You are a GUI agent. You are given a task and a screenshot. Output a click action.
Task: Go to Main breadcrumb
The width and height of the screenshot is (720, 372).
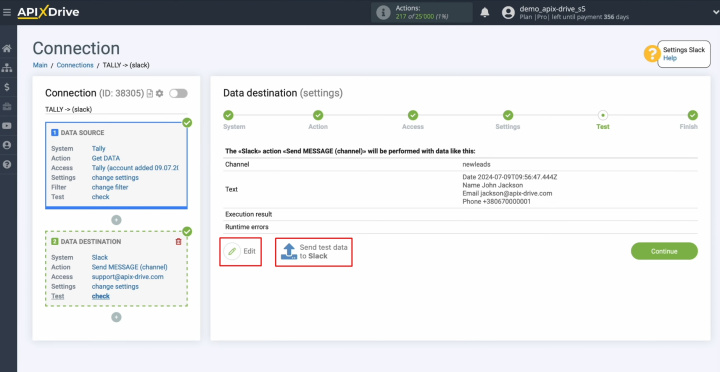(40, 65)
